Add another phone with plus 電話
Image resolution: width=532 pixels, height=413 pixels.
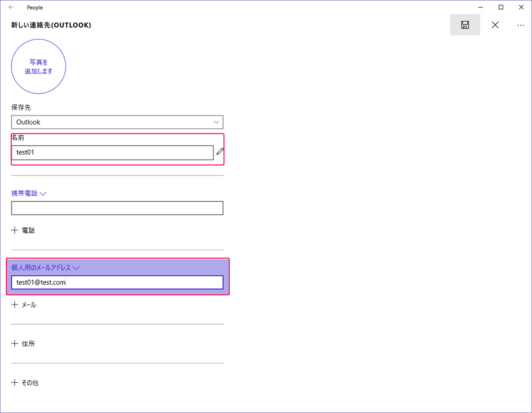click(x=23, y=230)
